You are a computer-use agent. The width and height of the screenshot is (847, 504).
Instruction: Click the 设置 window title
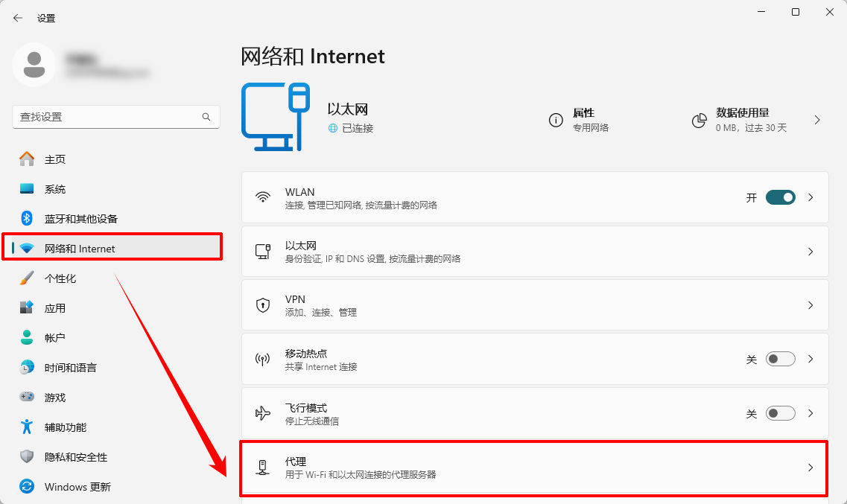pos(46,19)
